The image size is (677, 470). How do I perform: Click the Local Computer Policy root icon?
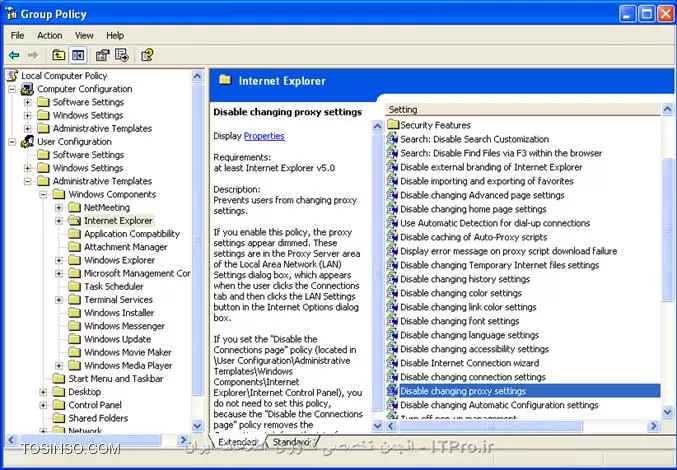pyautogui.click(x=13, y=76)
